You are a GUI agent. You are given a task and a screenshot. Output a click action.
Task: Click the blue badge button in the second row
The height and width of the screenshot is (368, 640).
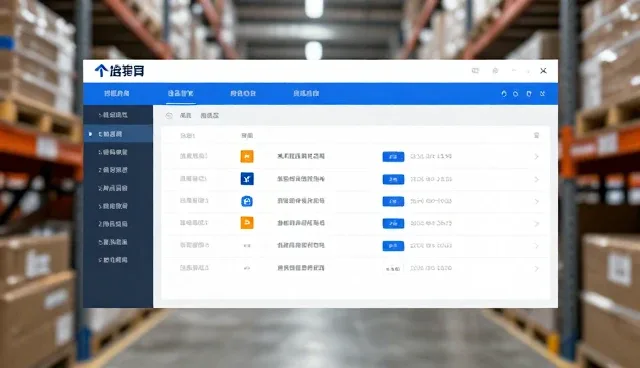point(393,179)
